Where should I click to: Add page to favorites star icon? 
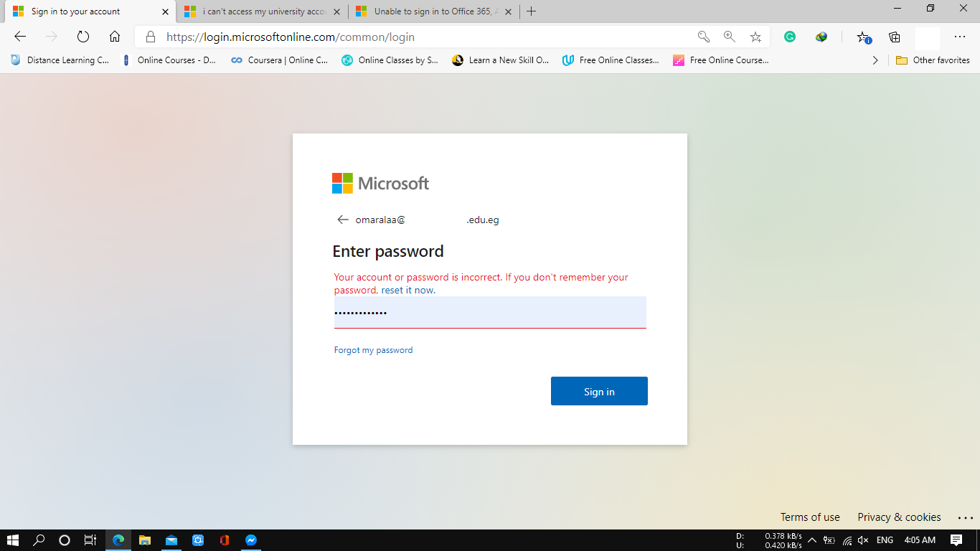pyautogui.click(x=755, y=37)
